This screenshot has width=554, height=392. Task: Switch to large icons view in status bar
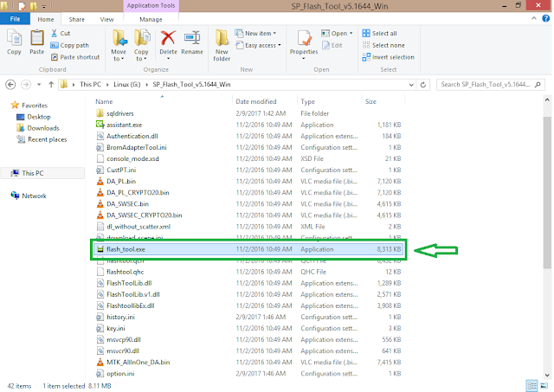544,386
